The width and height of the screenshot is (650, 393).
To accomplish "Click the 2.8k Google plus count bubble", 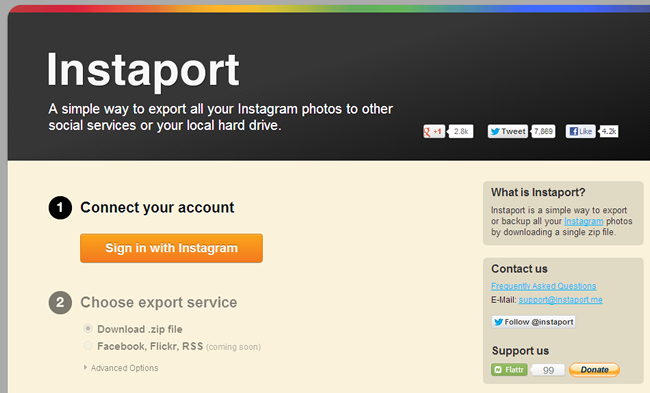I will pos(461,131).
